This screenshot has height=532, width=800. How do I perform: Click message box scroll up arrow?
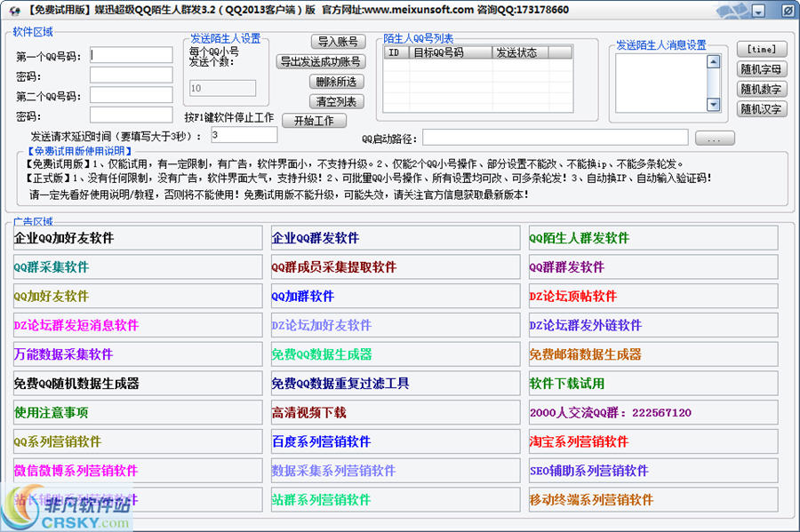click(x=713, y=61)
